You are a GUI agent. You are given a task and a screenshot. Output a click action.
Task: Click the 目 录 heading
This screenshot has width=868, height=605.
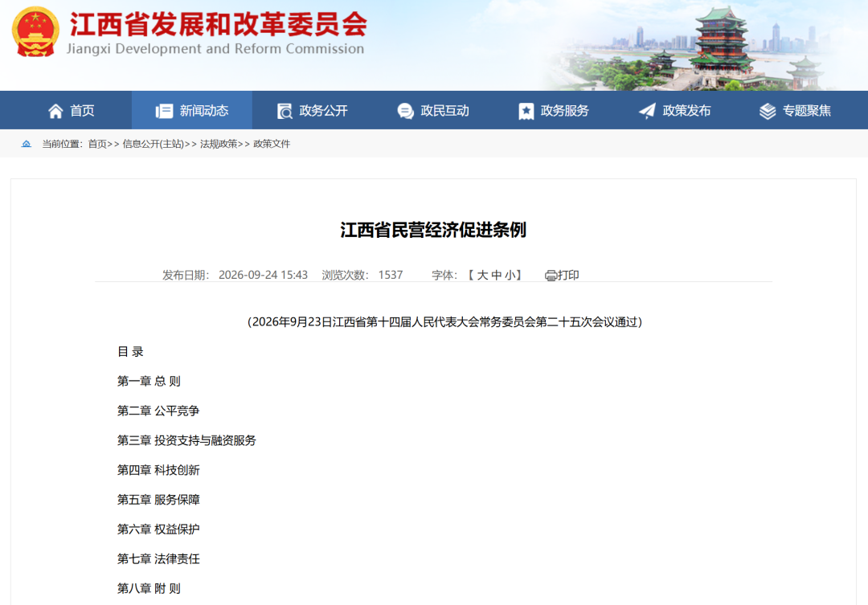coord(131,351)
